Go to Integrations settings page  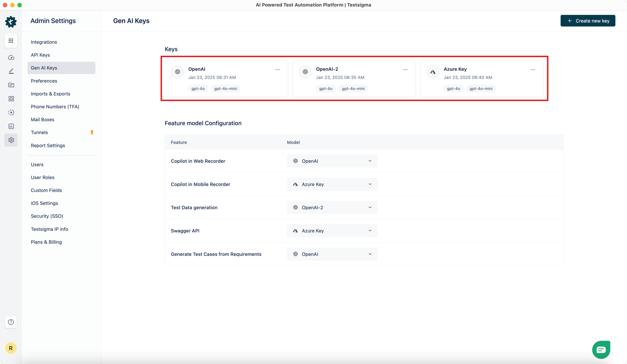pos(44,42)
